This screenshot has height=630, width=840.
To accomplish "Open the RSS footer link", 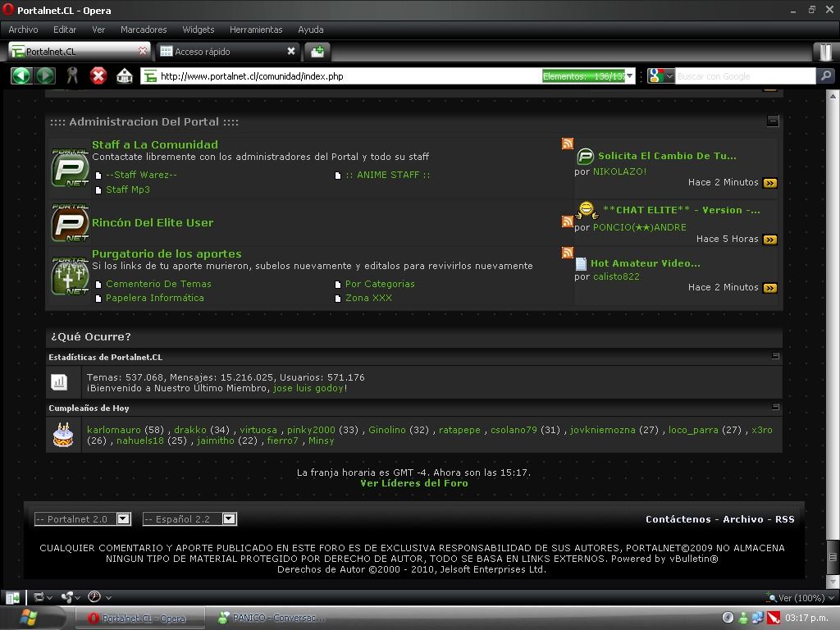I will click(x=785, y=518).
